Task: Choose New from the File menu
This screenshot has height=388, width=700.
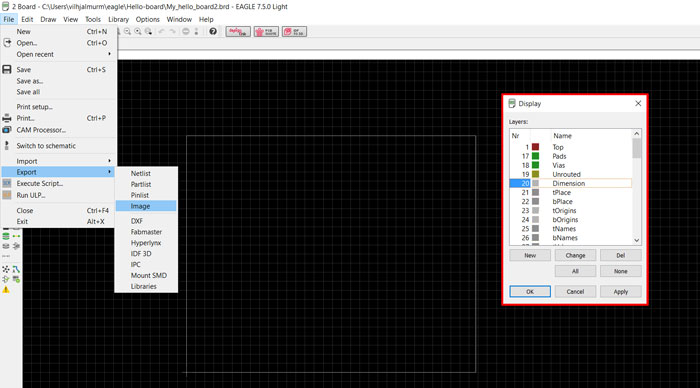Action: pyautogui.click(x=58, y=32)
